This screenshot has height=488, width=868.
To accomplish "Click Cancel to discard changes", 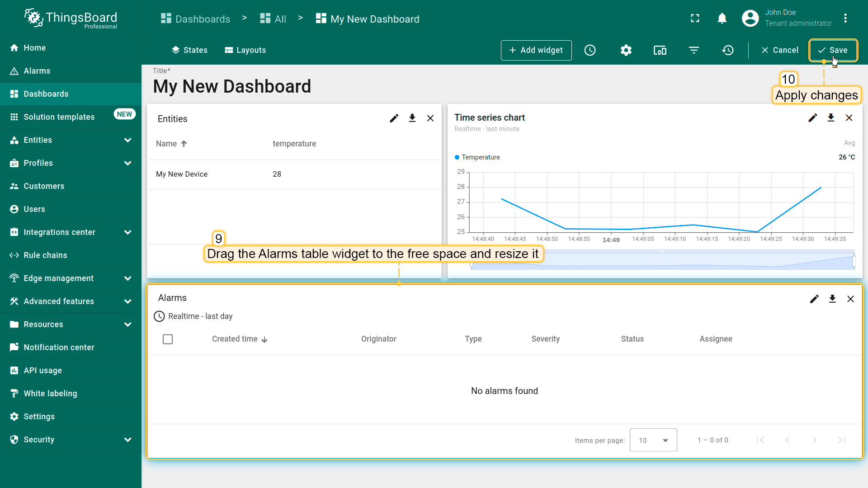I will pyautogui.click(x=780, y=50).
